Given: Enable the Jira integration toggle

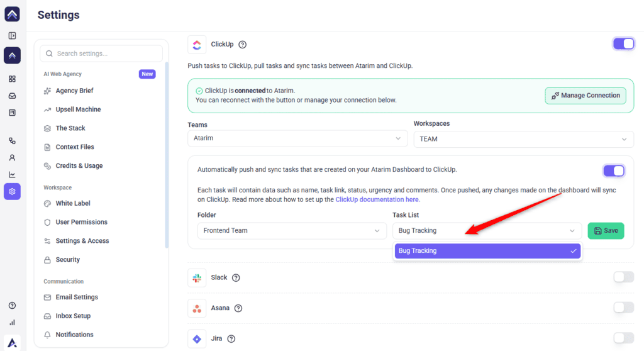Looking at the screenshot, I should 623,338.
